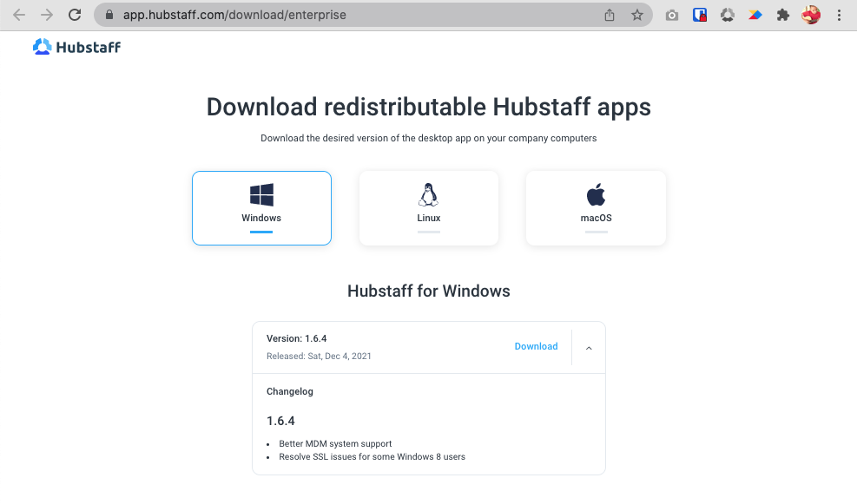Click 'Better MDM system support' entry

point(335,444)
